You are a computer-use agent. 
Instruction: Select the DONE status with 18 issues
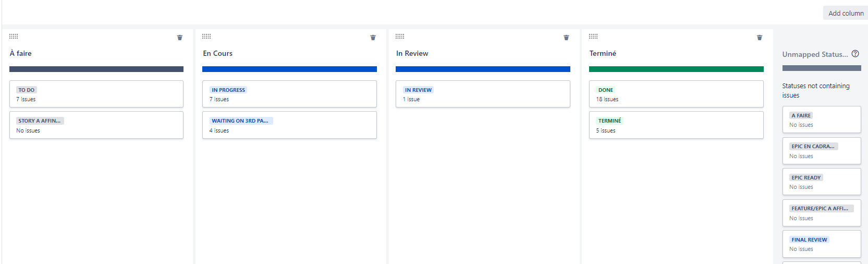pos(676,94)
